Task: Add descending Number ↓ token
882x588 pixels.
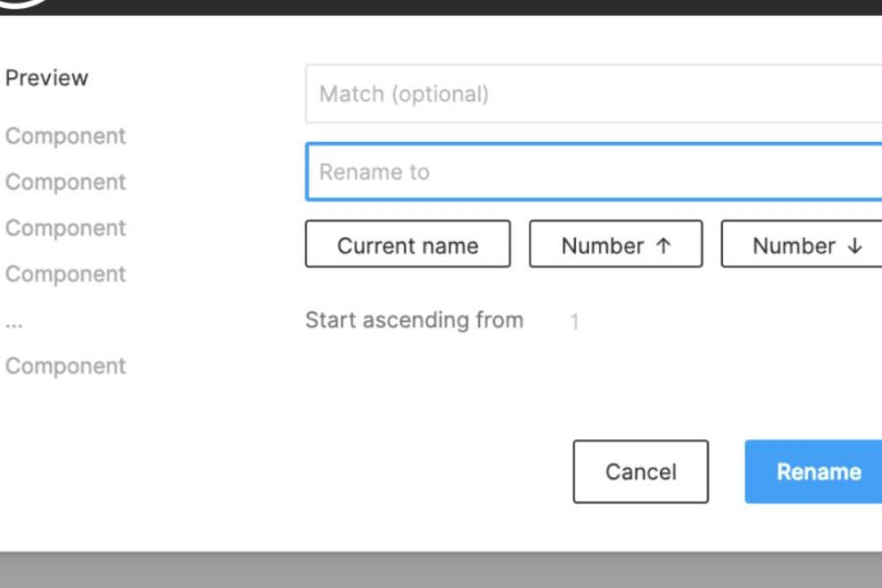Action: click(802, 245)
